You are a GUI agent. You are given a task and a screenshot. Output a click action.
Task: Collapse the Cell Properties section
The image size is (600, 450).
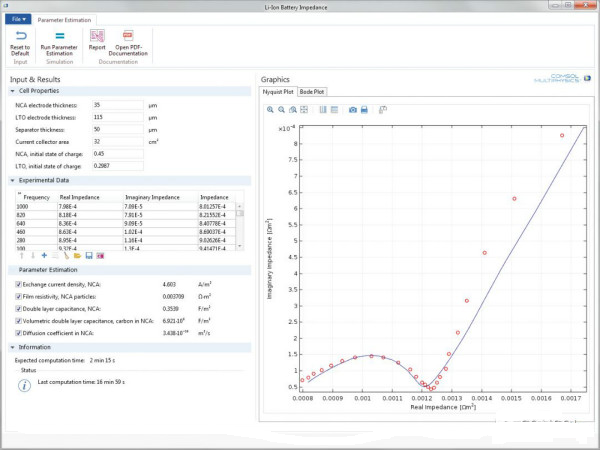click(13, 91)
